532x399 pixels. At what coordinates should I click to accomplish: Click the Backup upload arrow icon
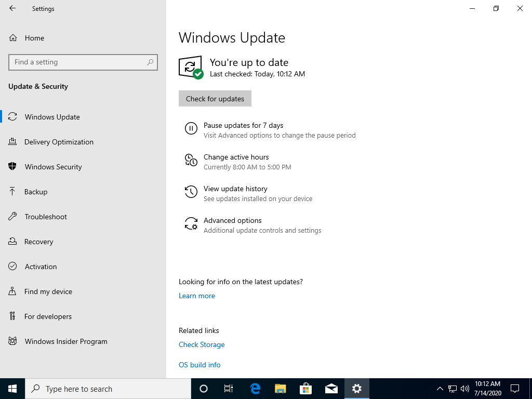(12, 192)
